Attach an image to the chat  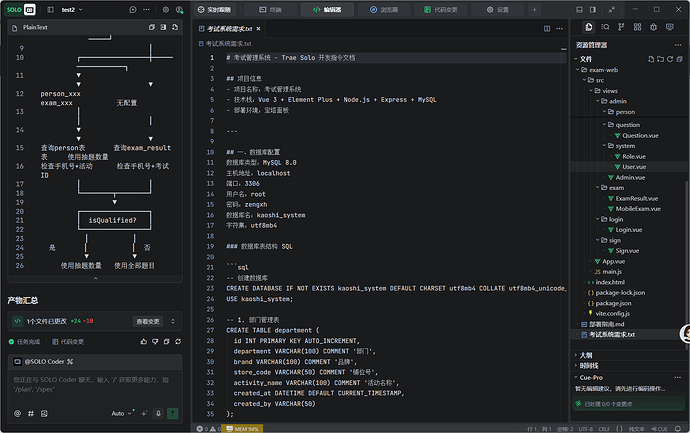pyautogui.click(x=44, y=414)
